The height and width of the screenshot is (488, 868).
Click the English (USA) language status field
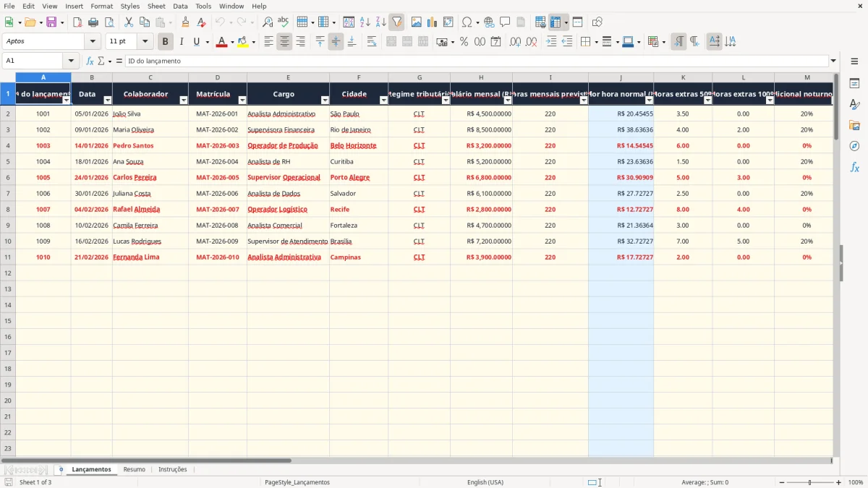pos(485,482)
